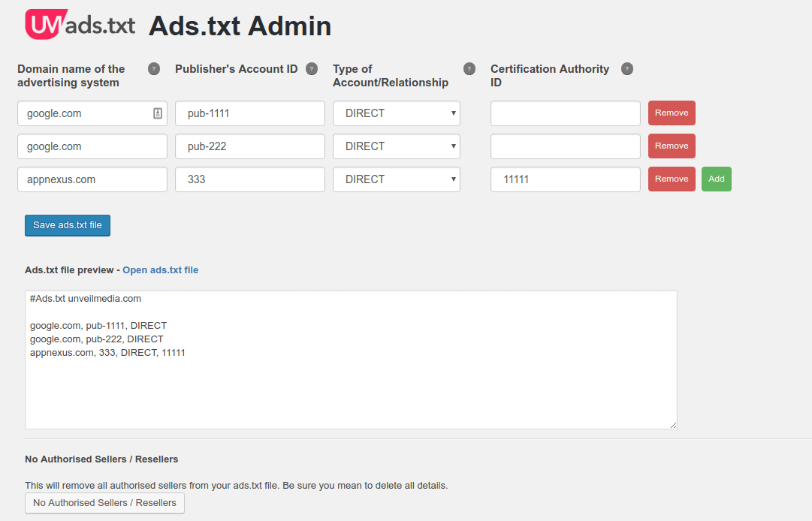Open the relationship dropdown for pub-1111 row

[x=397, y=113]
